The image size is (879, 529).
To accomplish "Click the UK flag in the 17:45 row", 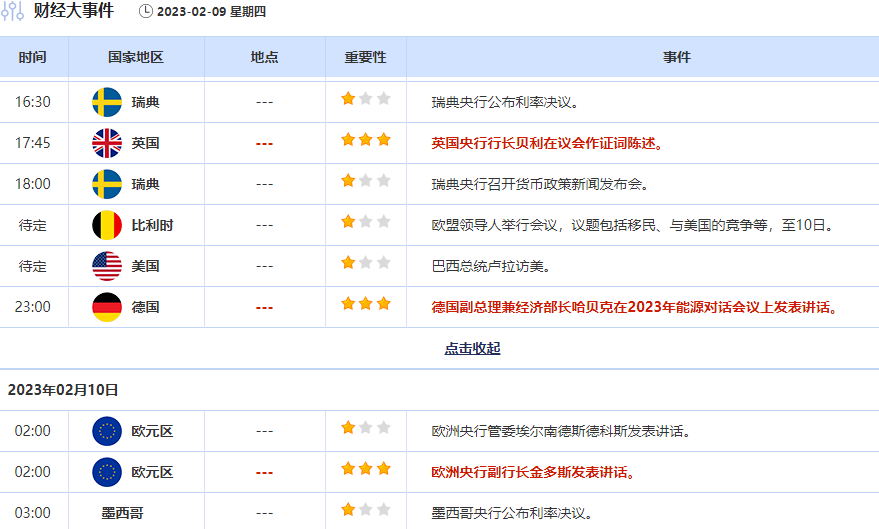I will pyautogui.click(x=107, y=143).
